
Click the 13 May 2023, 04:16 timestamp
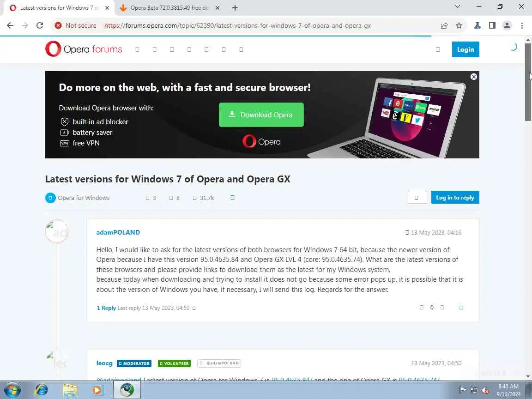pos(436,232)
